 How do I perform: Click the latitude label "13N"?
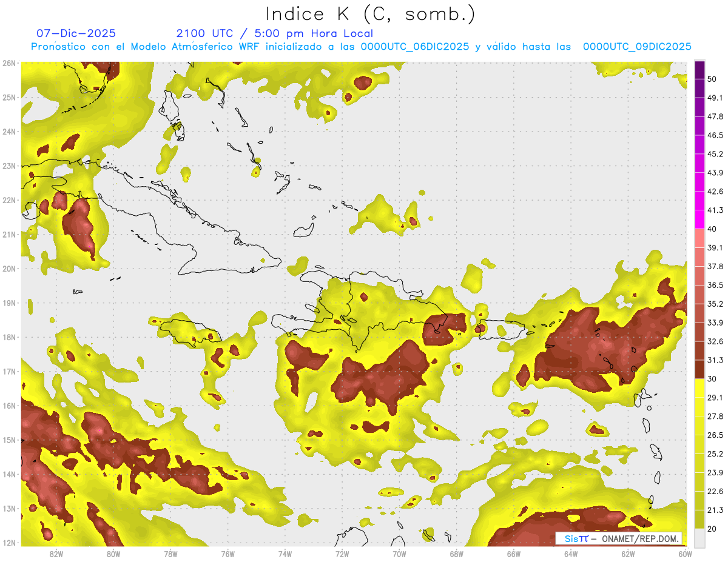[x=9, y=508]
